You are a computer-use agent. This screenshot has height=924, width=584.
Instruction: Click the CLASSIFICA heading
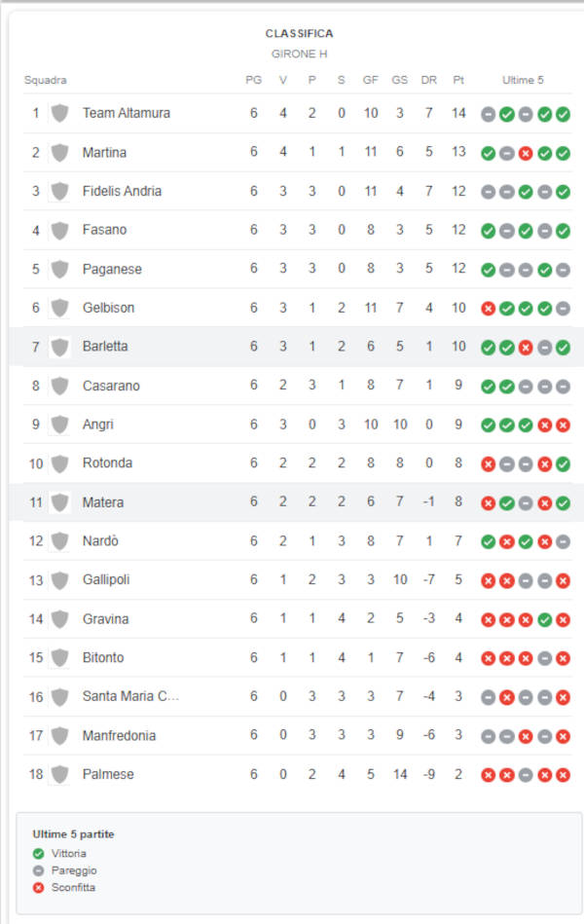coord(300,33)
